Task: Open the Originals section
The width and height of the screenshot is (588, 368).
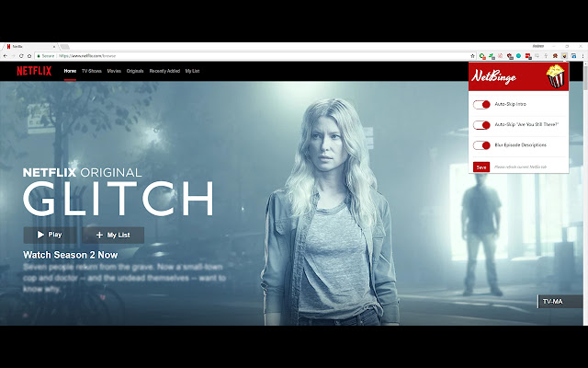Action: click(135, 71)
